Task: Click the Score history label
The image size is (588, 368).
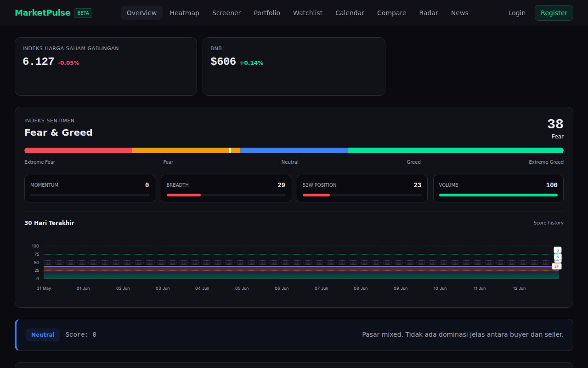Action: 548,223
